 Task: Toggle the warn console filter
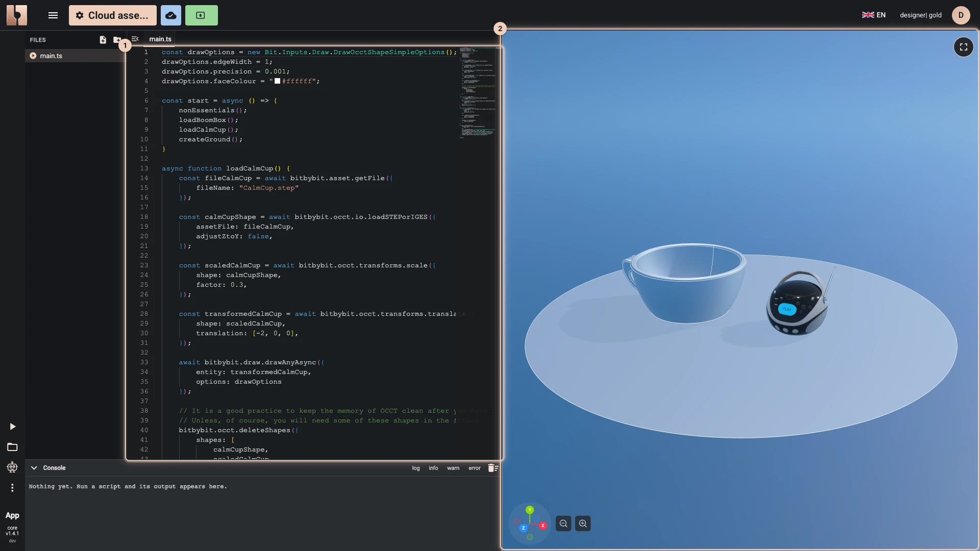453,468
